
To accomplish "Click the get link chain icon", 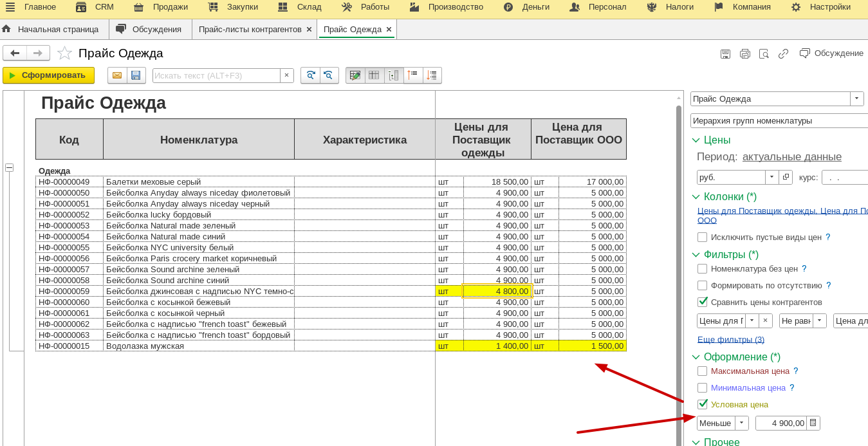I will click(x=783, y=53).
